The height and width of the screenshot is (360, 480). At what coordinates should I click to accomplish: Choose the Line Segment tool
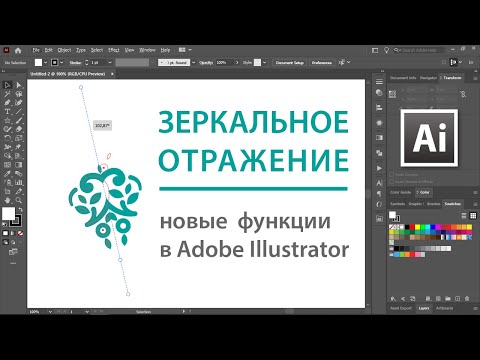19,112
